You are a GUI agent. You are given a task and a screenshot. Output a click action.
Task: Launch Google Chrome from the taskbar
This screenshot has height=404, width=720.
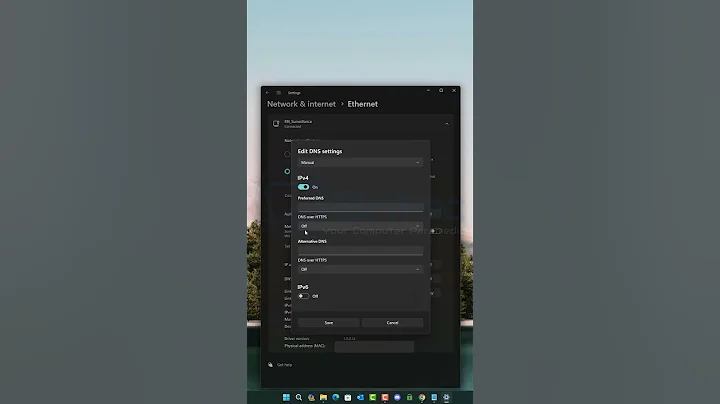(x=422, y=398)
